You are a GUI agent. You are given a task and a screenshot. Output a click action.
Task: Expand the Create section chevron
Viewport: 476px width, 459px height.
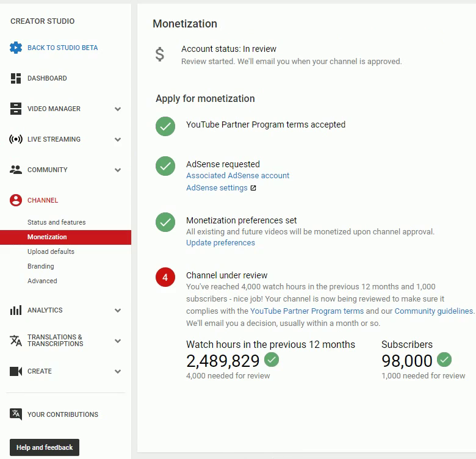coord(118,372)
